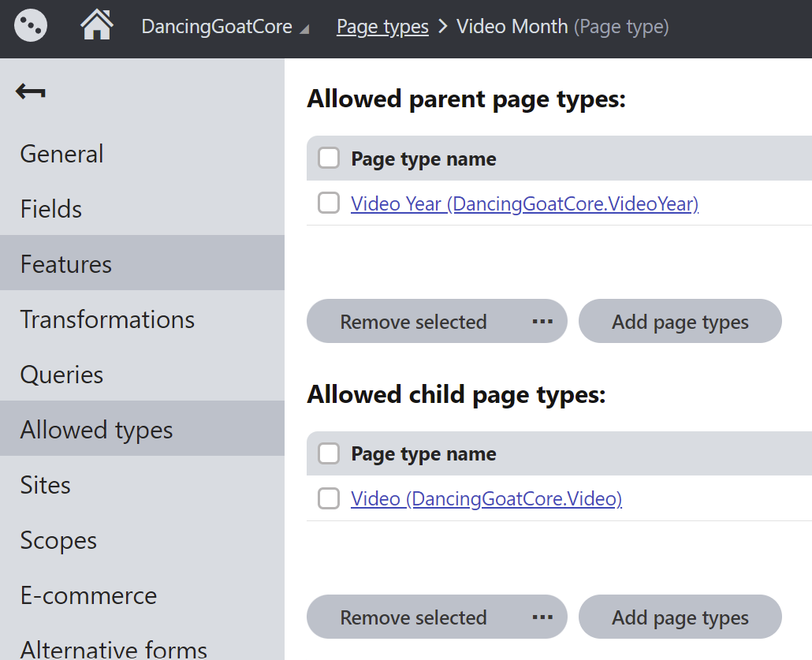Screen dimensions: 812x660
Task: Select the General tab
Action: [142, 154]
